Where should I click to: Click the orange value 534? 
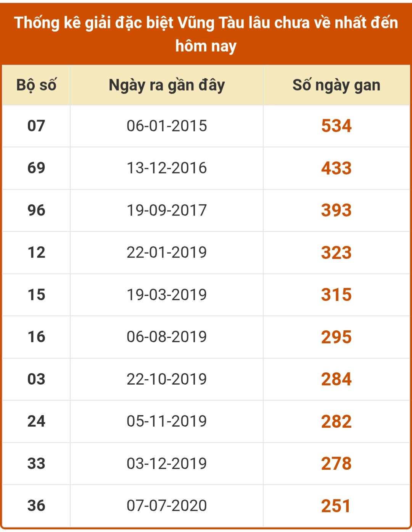coord(336,126)
